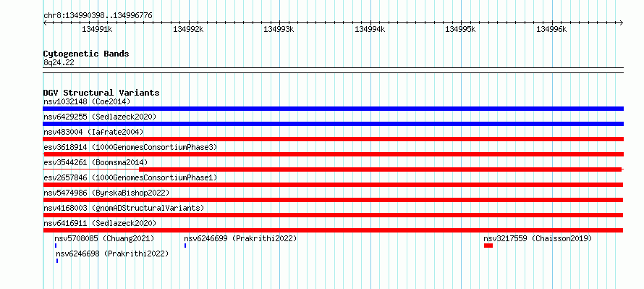Viewport: 644px width, 289px height.
Task: Open nsv6246699 (Prakrithi2022) variant label
Action: (240, 238)
